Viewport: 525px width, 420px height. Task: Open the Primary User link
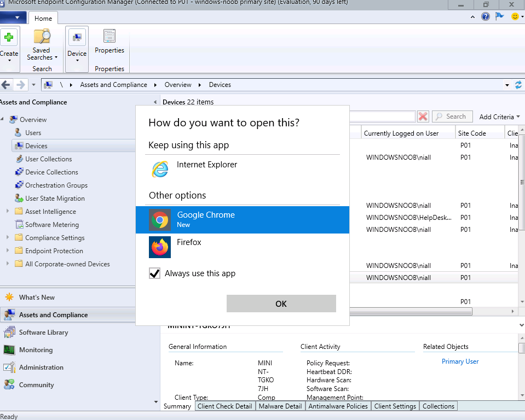[x=460, y=361]
